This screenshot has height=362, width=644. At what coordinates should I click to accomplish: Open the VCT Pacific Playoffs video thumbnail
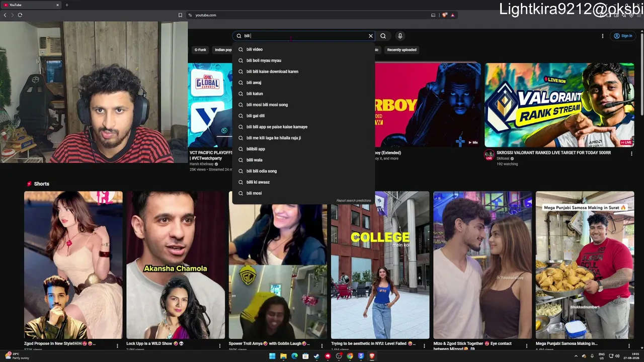[x=210, y=105]
